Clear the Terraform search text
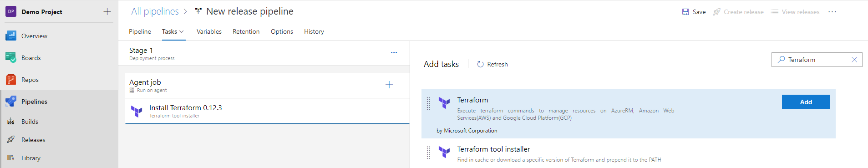This screenshot has width=868, height=168. pos(854,60)
